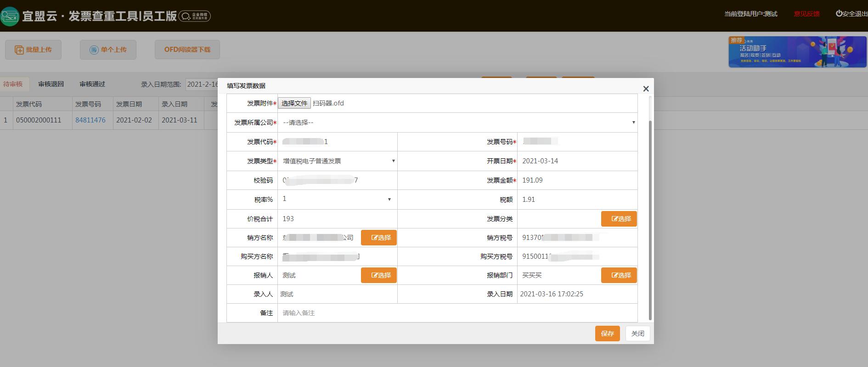The height and width of the screenshot is (367, 868).
Task: Click the 发票代码 column header
Action: [42, 104]
